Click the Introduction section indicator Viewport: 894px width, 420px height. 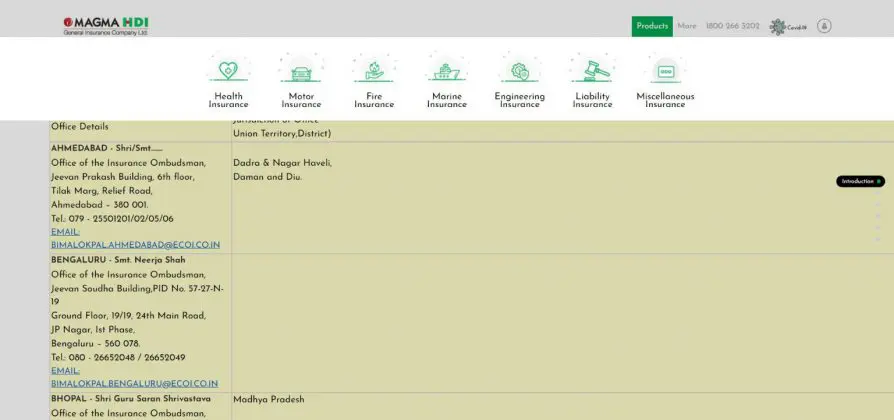coord(860,181)
